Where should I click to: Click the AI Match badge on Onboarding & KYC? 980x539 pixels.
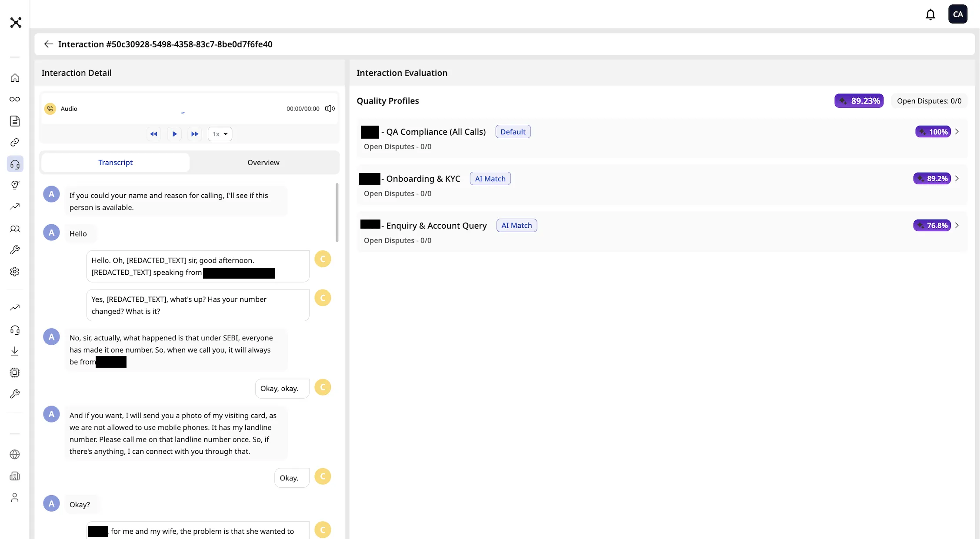click(x=490, y=179)
